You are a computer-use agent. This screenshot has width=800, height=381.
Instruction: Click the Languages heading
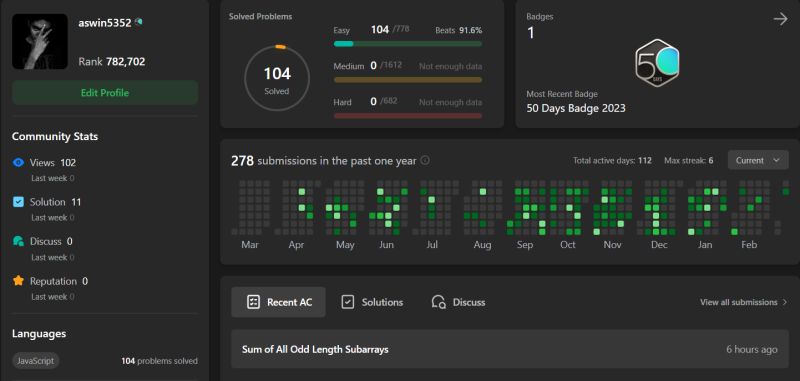click(39, 334)
